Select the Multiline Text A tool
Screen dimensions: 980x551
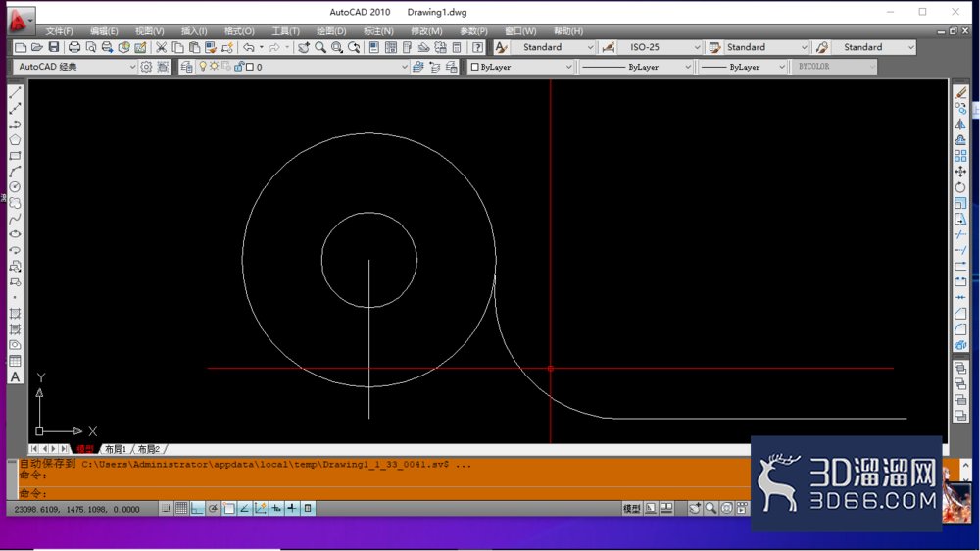(15, 377)
